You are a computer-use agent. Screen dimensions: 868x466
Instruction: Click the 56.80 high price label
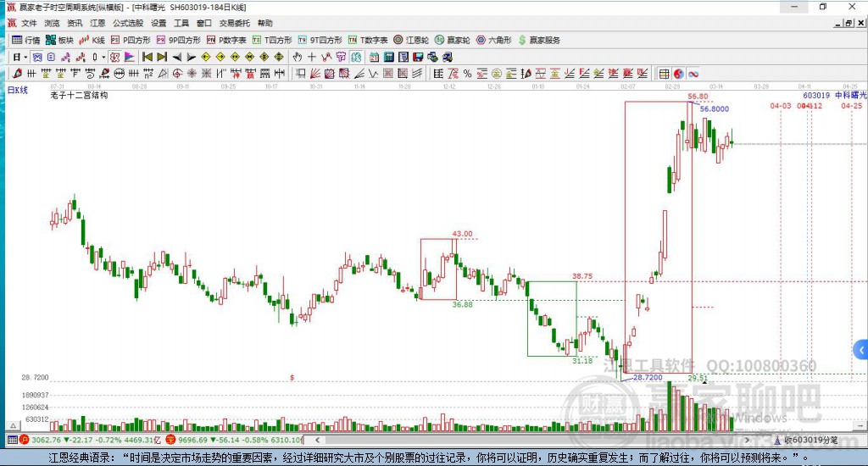698,97
